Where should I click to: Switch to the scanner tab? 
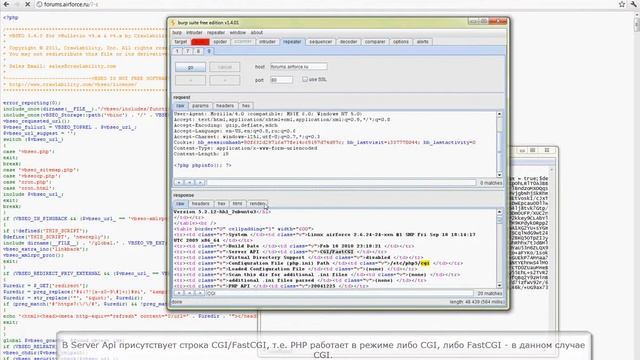[x=243, y=42]
